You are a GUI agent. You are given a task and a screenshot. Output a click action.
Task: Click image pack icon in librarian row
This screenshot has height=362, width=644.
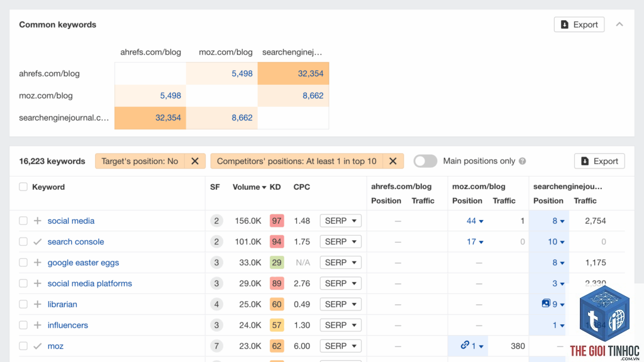pos(546,304)
